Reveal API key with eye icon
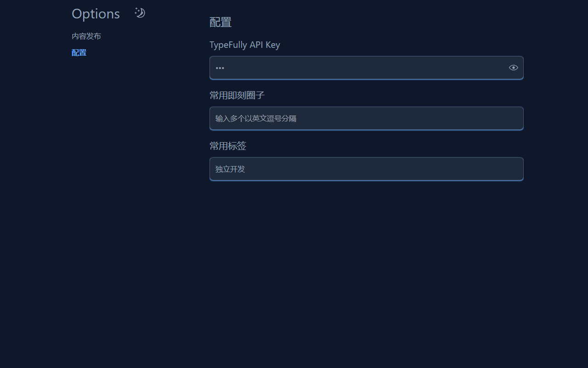The width and height of the screenshot is (588, 368). (514, 68)
